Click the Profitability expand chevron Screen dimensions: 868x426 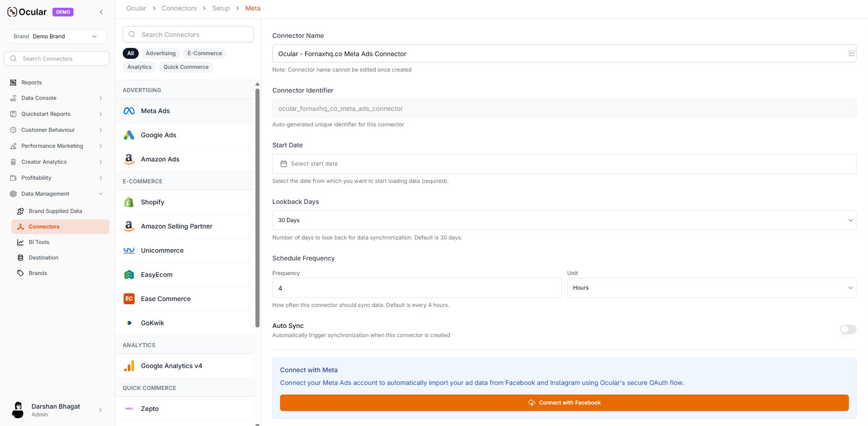(101, 178)
